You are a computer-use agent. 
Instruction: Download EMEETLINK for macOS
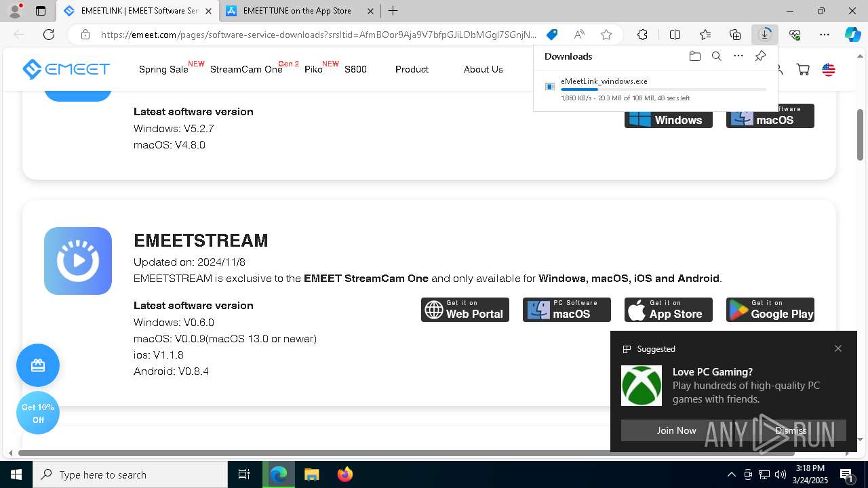tap(770, 117)
